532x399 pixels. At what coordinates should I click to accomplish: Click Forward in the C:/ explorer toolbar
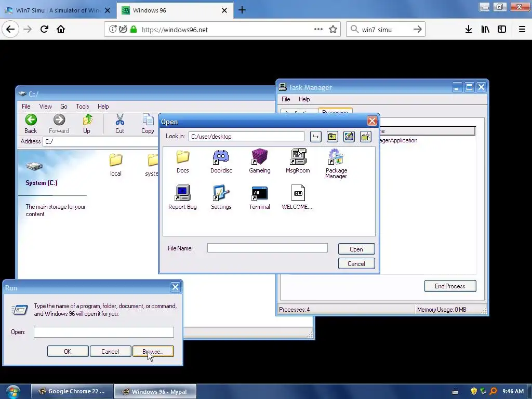point(59,124)
